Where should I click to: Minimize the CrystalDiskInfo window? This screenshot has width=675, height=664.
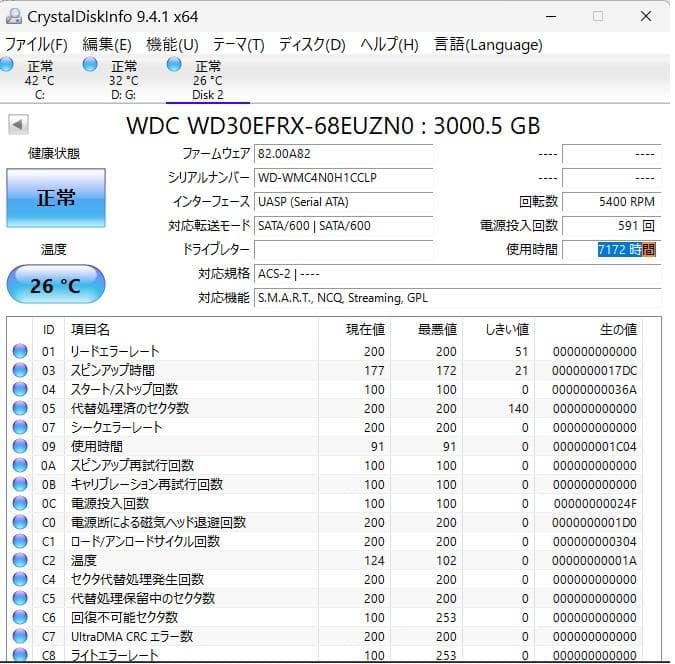551,16
